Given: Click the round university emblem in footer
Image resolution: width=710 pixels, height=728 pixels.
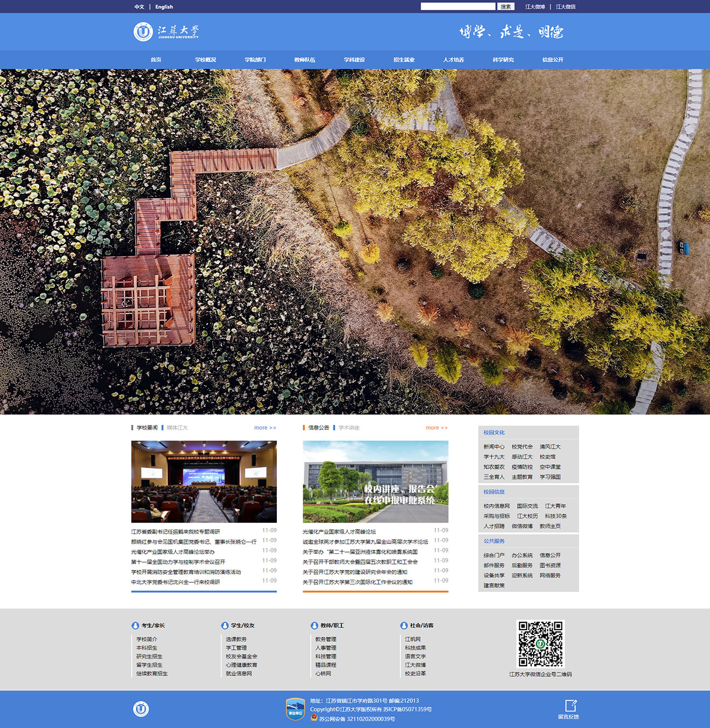Looking at the screenshot, I should (141, 709).
